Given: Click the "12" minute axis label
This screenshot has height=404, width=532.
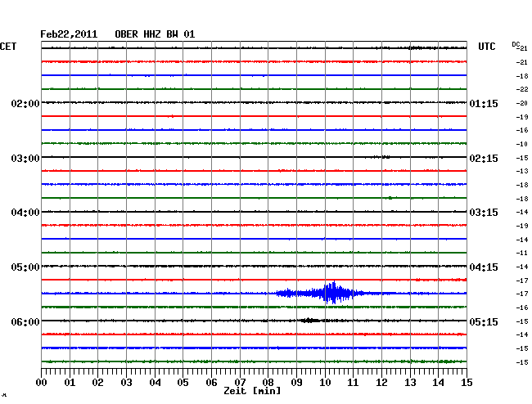Looking at the screenshot, I should click(381, 383).
